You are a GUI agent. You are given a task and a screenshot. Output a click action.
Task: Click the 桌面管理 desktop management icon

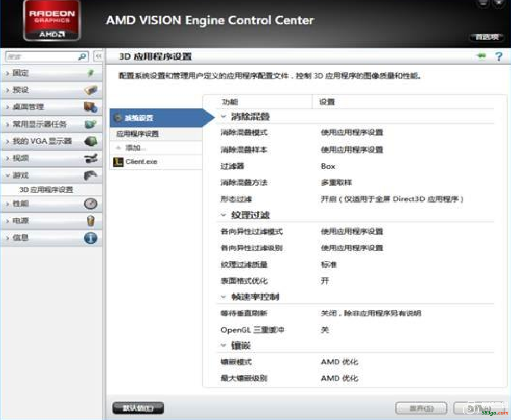click(x=91, y=107)
